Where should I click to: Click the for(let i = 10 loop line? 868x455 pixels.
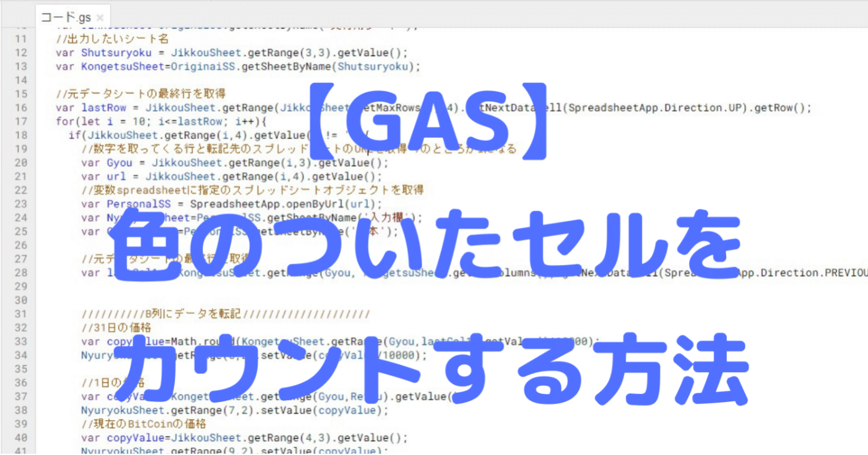pyautogui.click(x=161, y=122)
